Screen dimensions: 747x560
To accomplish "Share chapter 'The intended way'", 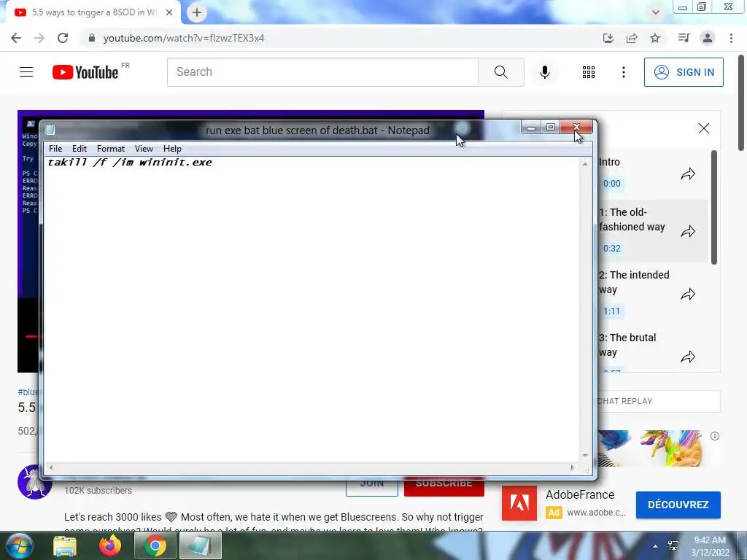I will click(x=687, y=295).
